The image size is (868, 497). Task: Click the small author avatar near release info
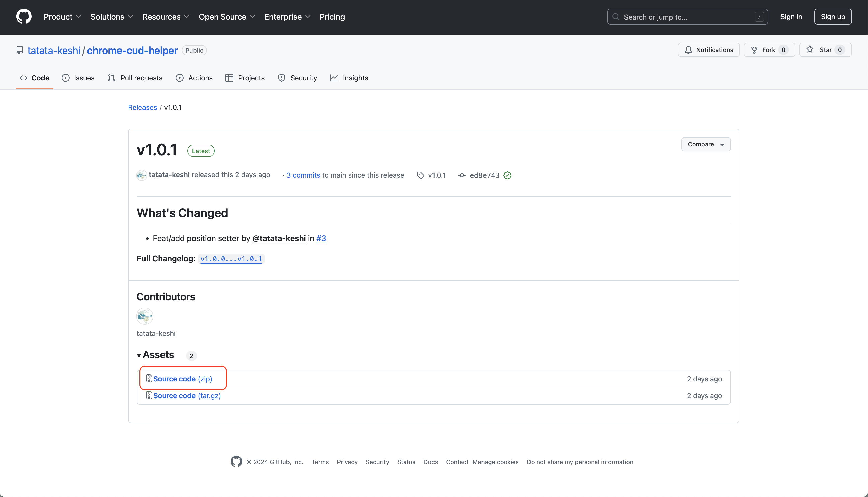click(x=141, y=175)
